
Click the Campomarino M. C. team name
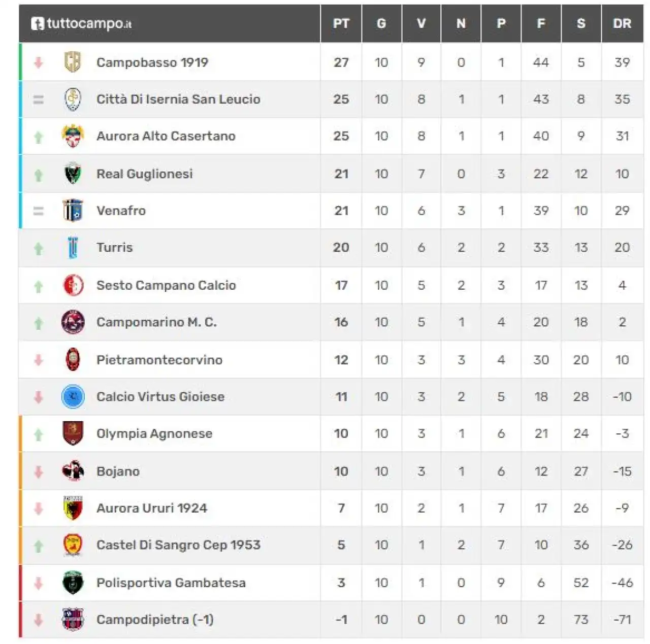156,322
